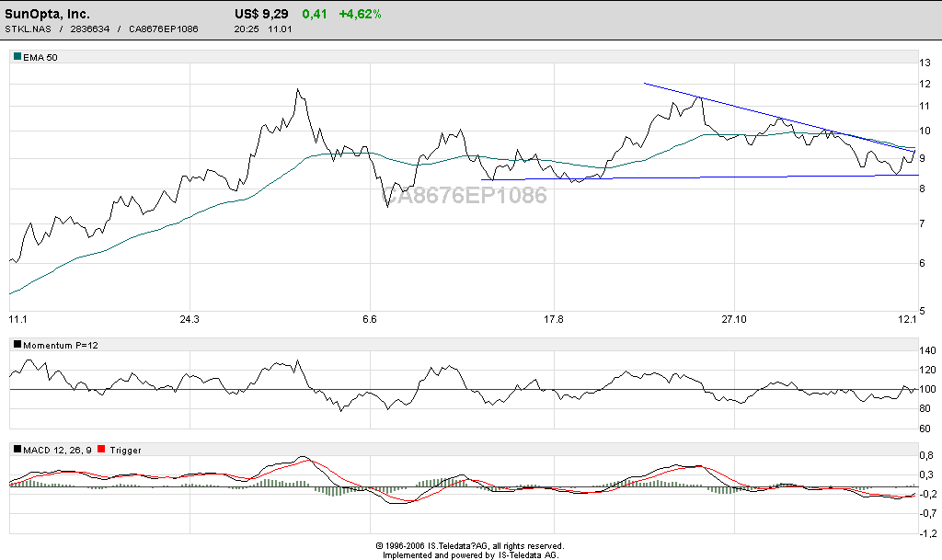
Task: Click the 11 price axis label
Action: tap(925, 107)
